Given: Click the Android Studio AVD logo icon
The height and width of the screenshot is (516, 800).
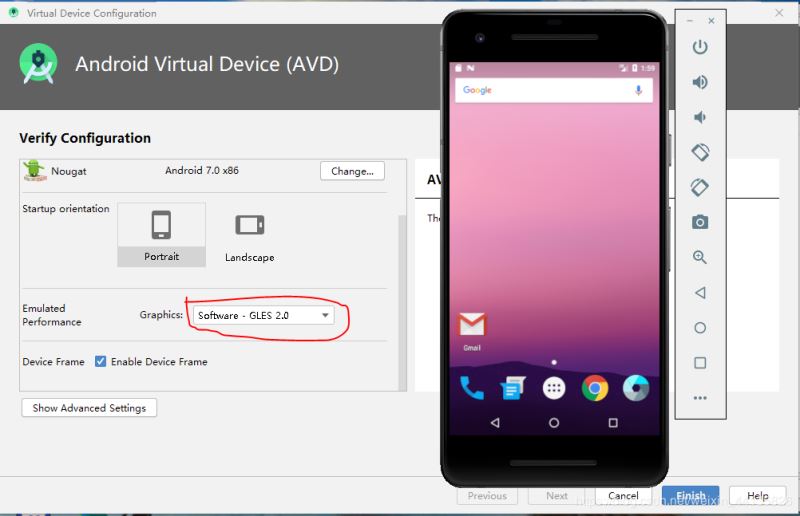Looking at the screenshot, I should 38,64.
